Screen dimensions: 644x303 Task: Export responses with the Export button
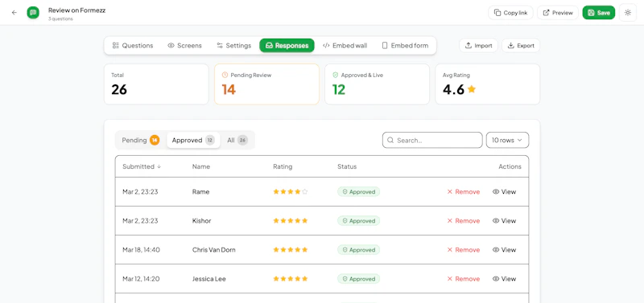point(521,46)
